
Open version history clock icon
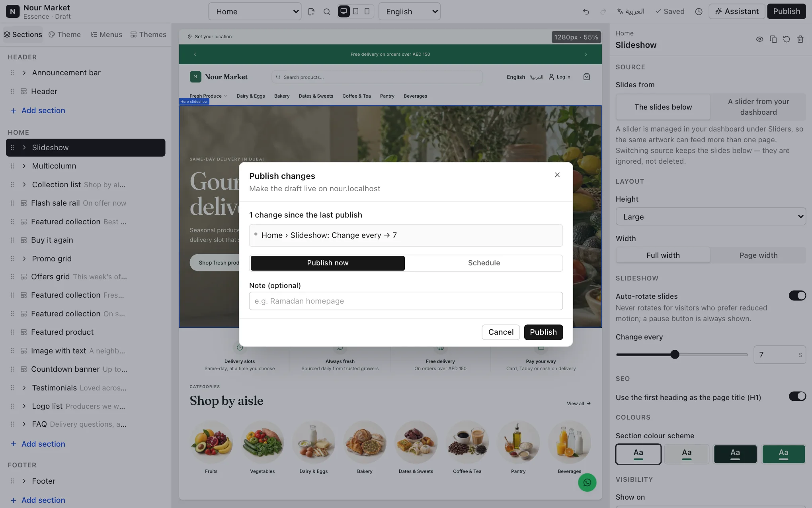coord(699,12)
